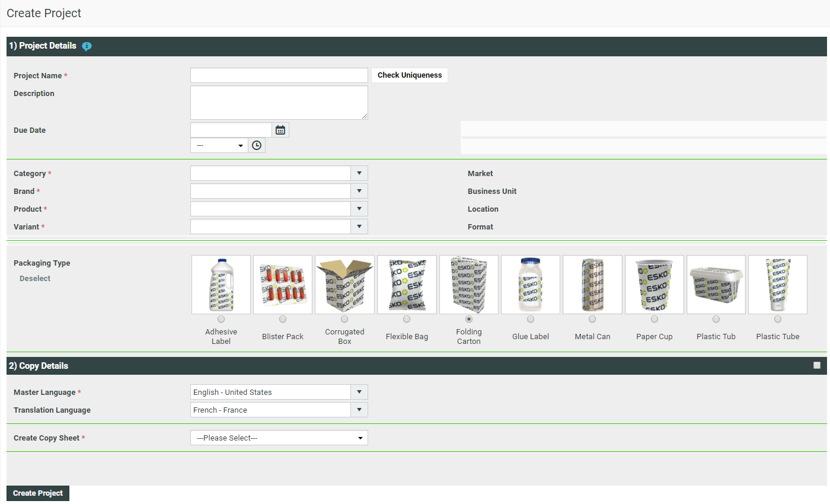Screen dimensions: 830x504
Task: Choose the Corrugated Box packaging image
Action: coord(344,285)
